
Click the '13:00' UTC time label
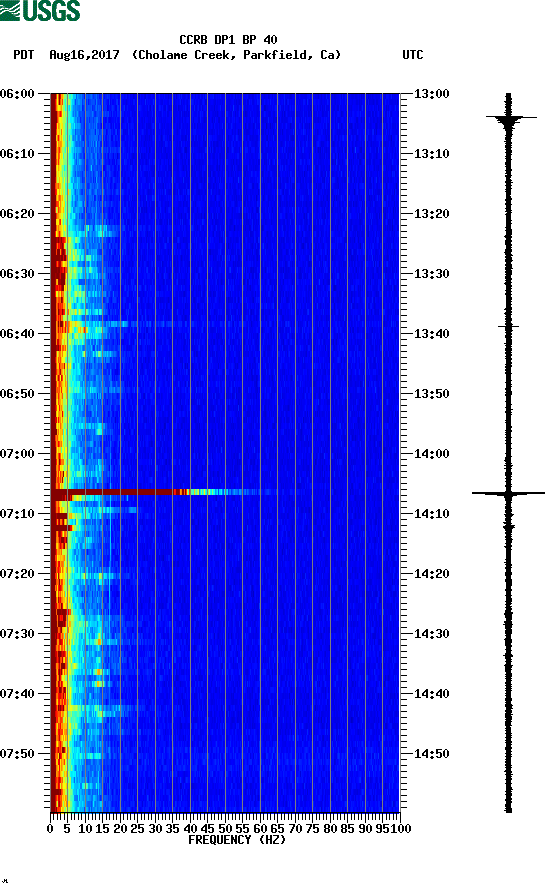[431, 94]
